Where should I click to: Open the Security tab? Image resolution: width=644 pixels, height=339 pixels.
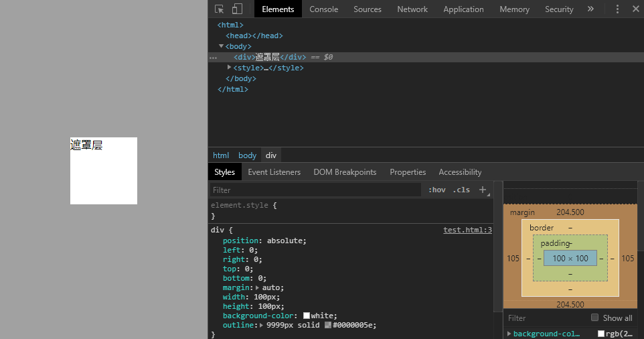(x=559, y=9)
